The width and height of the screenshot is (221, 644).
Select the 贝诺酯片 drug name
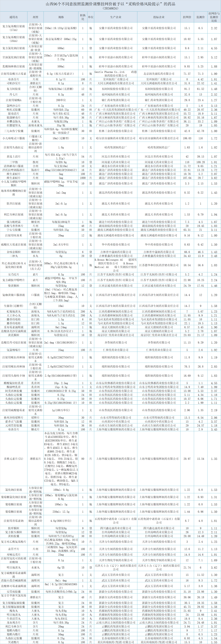point(14,642)
